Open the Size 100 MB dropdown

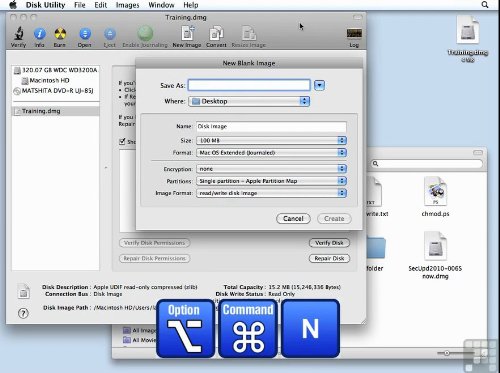click(x=271, y=141)
